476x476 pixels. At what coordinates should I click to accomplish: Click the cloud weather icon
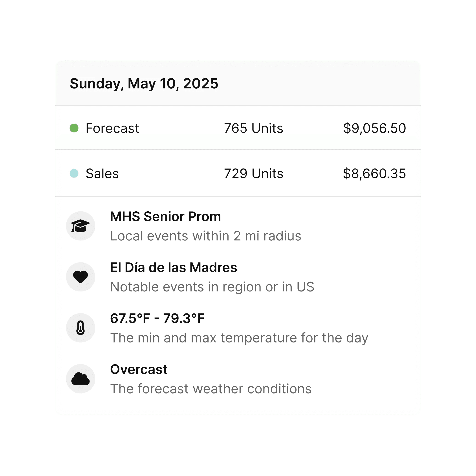(80, 379)
